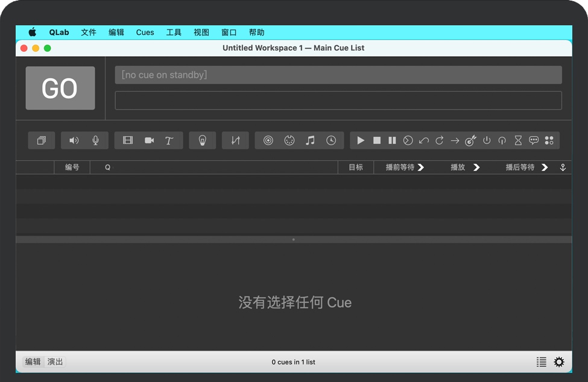Image resolution: width=588 pixels, height=382 pixels.
Task: Expand the 播后等待 column chevron
Action: (x=545, y=168)
